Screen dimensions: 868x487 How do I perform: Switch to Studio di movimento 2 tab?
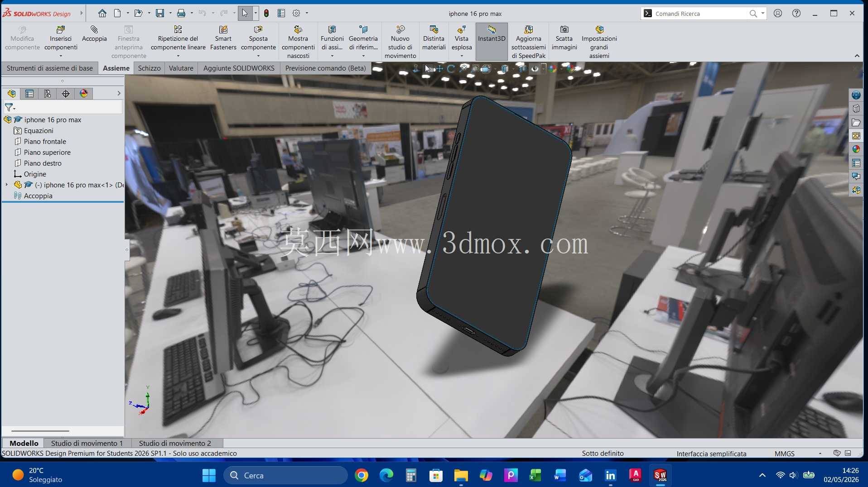pos(175,443)
